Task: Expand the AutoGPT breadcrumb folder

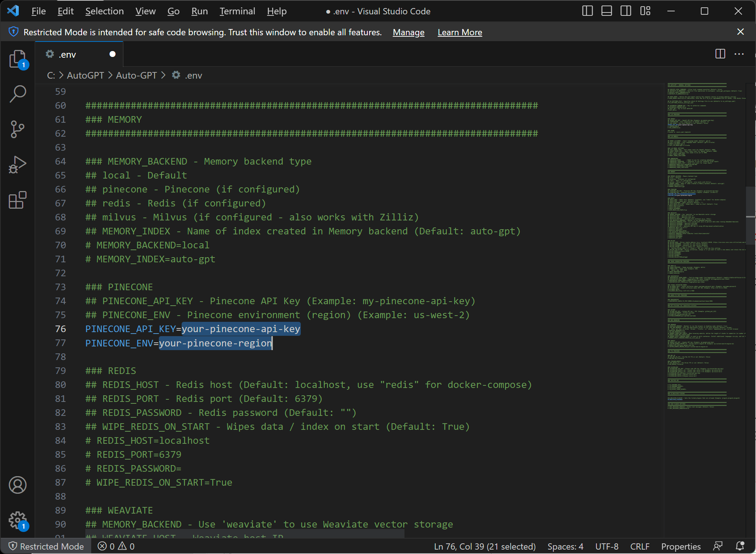Action: [86, 75]
